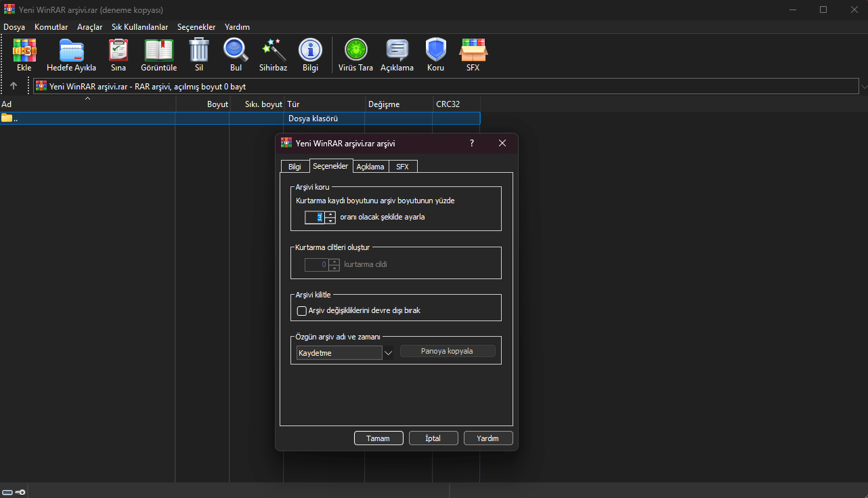Click the dialog's question mark help button
This screenshot has height=498, width=868.
click(472, 143)
